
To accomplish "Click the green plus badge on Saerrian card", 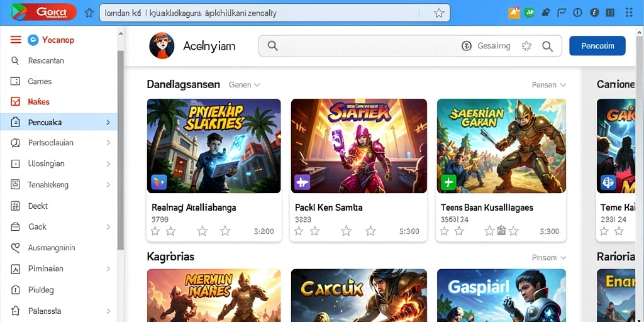I will [x=448, y=182].
